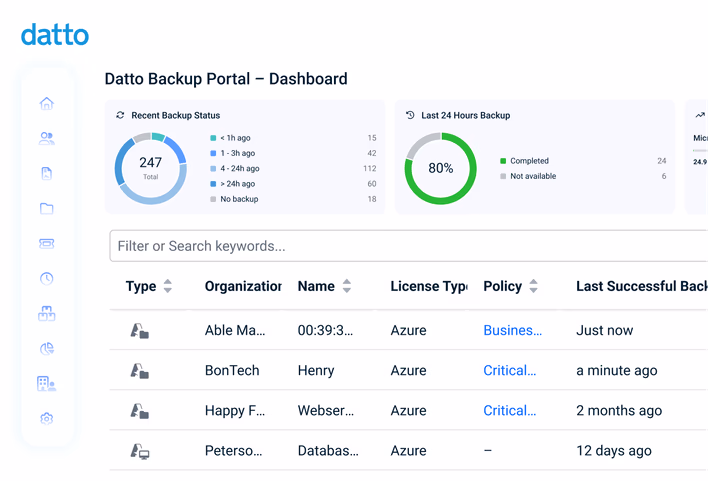The width and height of the screenshot is (708, 481).
Task: Click the 'Just now' backup time cell
Action: click(605, 330)
